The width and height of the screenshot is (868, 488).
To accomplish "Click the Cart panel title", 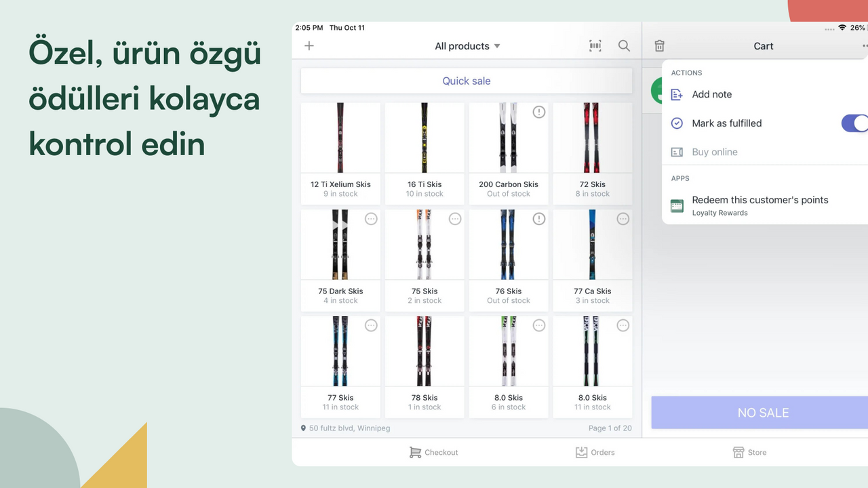I will click(x=764, y=46).
